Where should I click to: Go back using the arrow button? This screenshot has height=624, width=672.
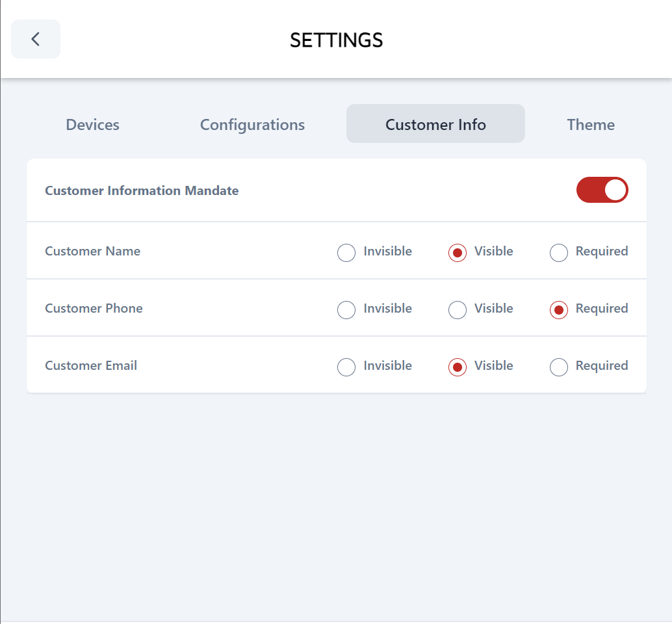pyautogui.click(x=36, y=39)
